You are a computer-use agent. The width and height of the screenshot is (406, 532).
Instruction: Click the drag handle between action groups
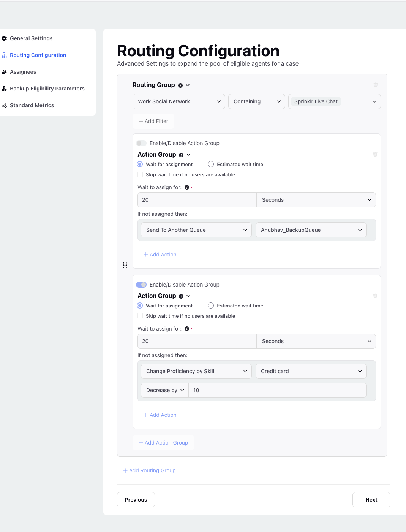pos(125,265)
